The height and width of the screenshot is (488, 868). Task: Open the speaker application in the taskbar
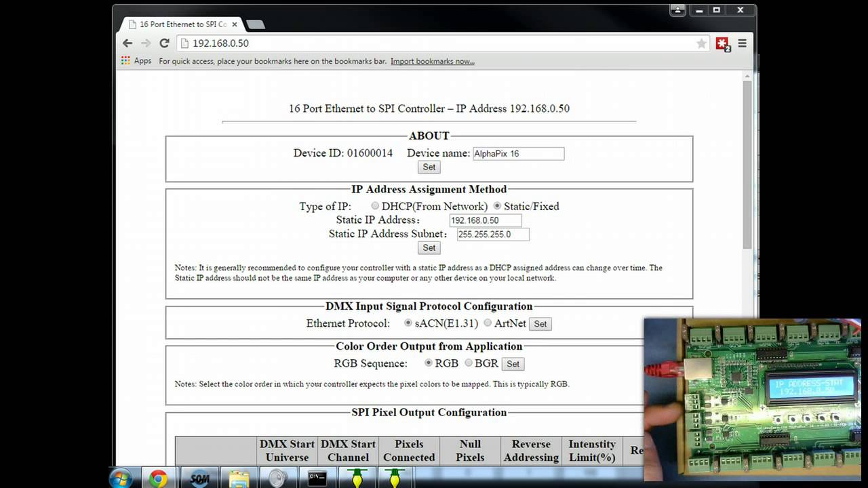[x=277, y=479]
